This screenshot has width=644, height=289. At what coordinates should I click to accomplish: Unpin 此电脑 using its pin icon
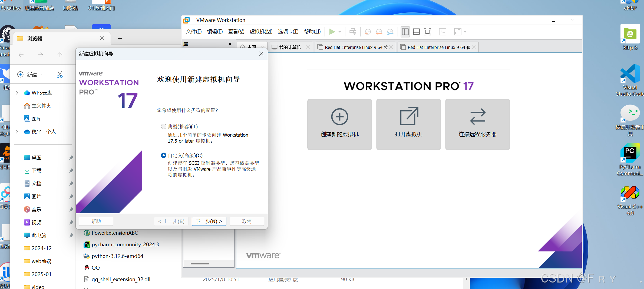pyautogui.click(x=71, y=235)
